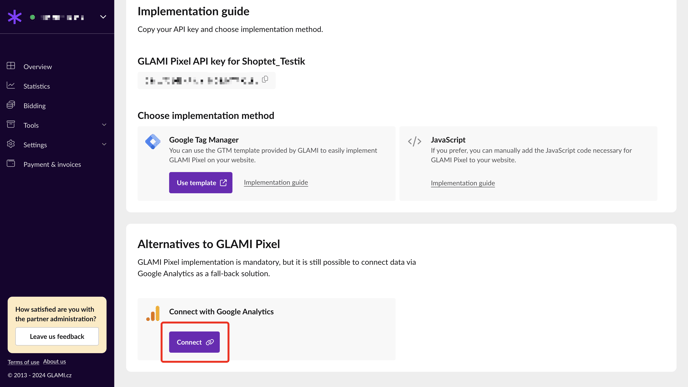Go to Statistics in the sidebar
Image resolution: width=688 pixels, height=387 pixels.
pyautogui.click(x=36, y=86)
